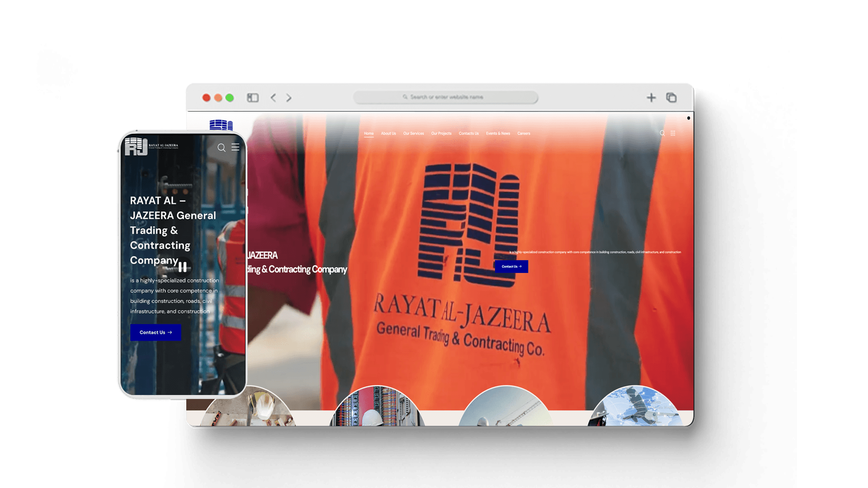Image resolution: width=868 pixels, height=488 pixels.
Task: Click the green maximize window button
Action: 230,98
